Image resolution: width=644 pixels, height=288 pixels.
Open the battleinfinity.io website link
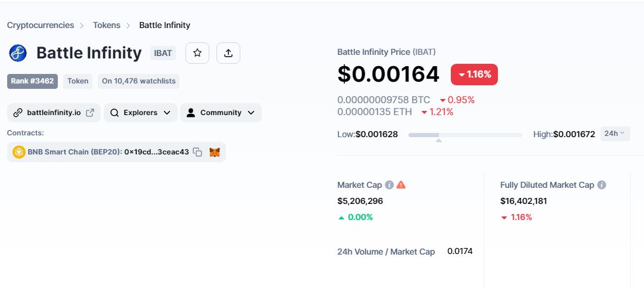click(x=54, y=113)
